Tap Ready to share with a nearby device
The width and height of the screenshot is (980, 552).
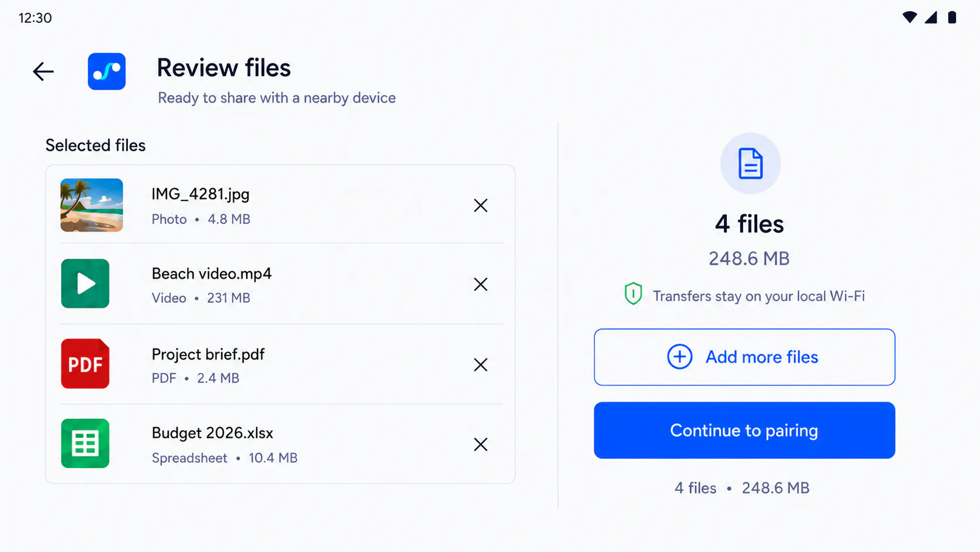pos(277,98)
